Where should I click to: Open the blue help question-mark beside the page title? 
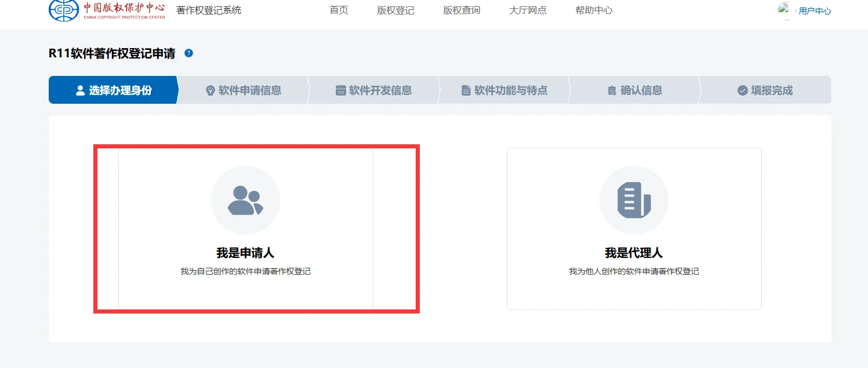(x=188, y=53)
